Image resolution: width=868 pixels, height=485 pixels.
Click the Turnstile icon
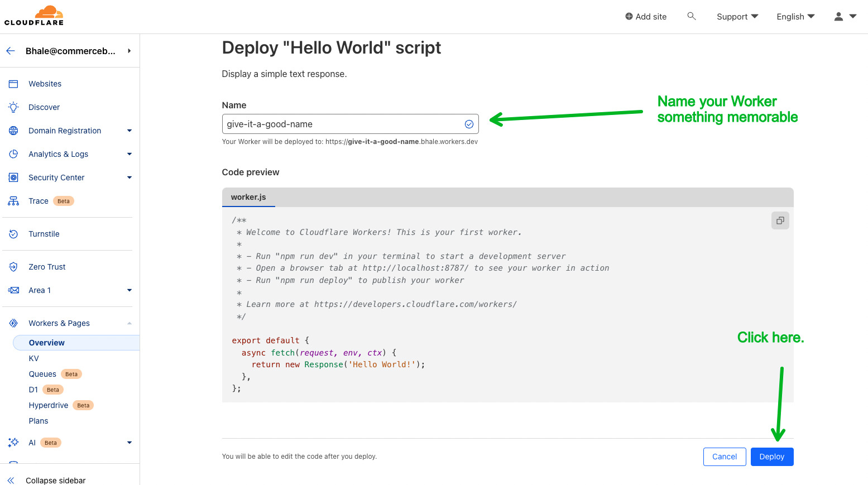(13, 234)
